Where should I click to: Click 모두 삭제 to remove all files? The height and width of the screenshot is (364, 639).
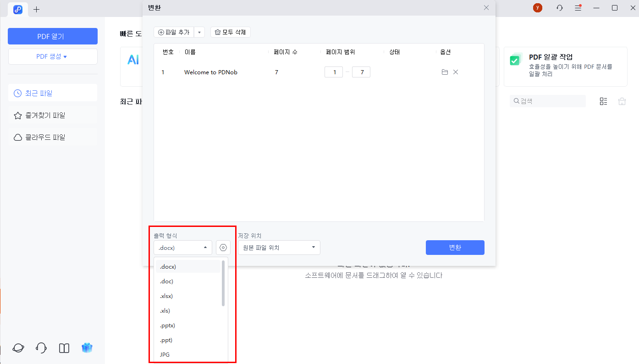click(x=230, y=32)
